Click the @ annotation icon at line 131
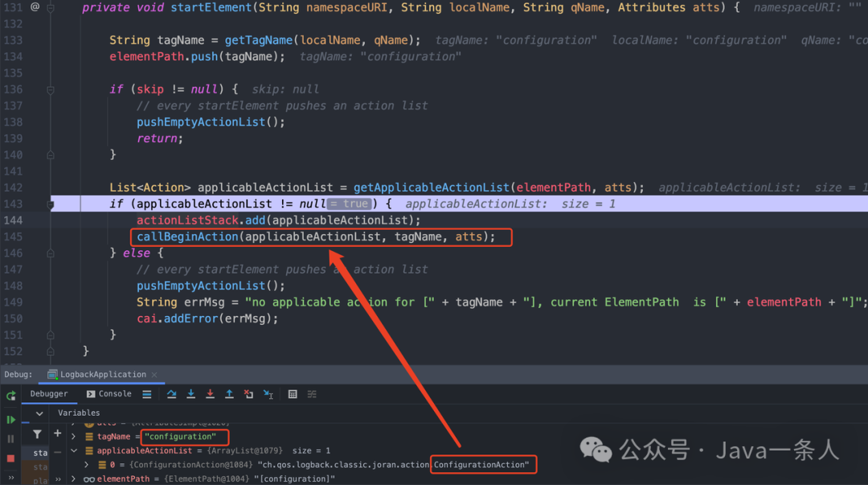Screen dimensions: 868x485 click(35, 7)
